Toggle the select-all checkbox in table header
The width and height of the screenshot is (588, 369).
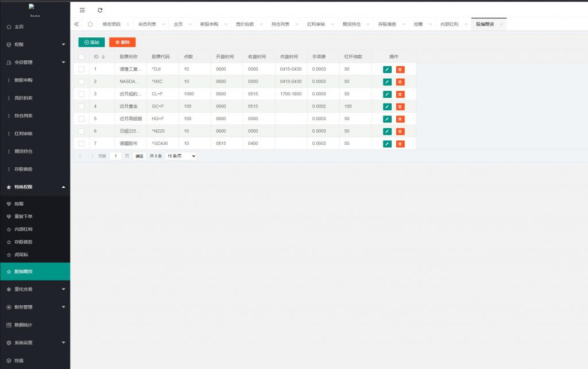tap(81, 56)
